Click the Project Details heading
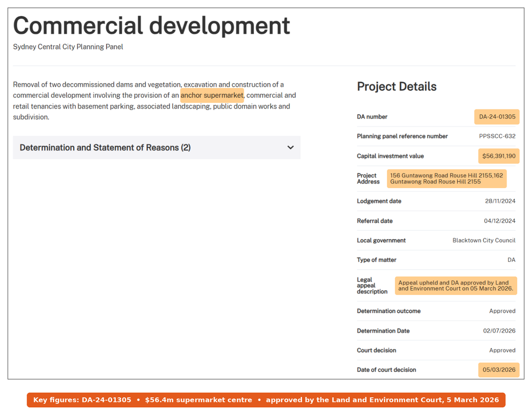This screenshot has height=415, width=532. pos(396,87)
